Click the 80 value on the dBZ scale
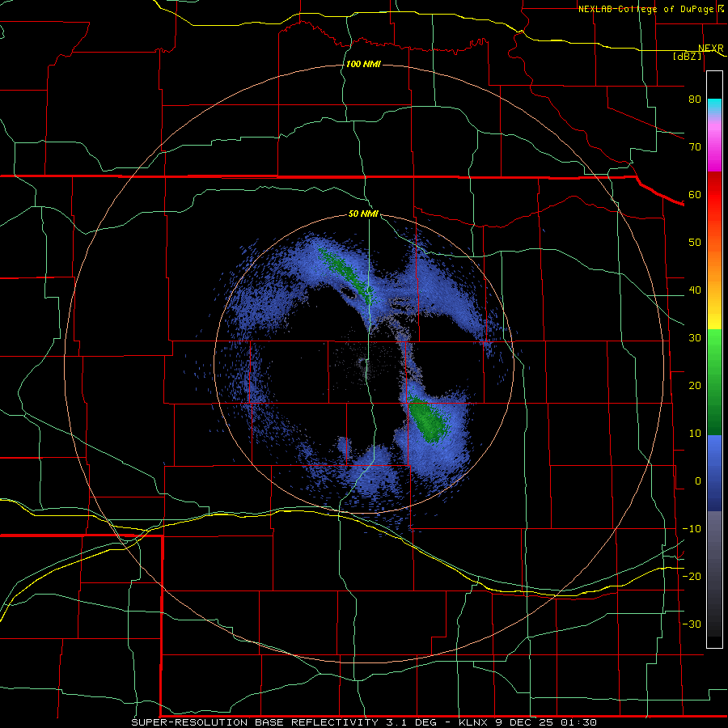 click(695, 99)
